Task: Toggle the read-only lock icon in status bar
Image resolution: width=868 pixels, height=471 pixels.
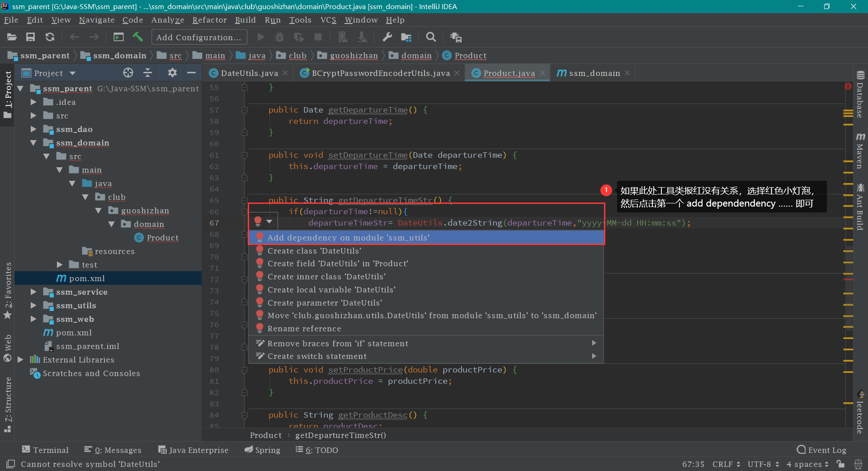Action: click(840, 464)
